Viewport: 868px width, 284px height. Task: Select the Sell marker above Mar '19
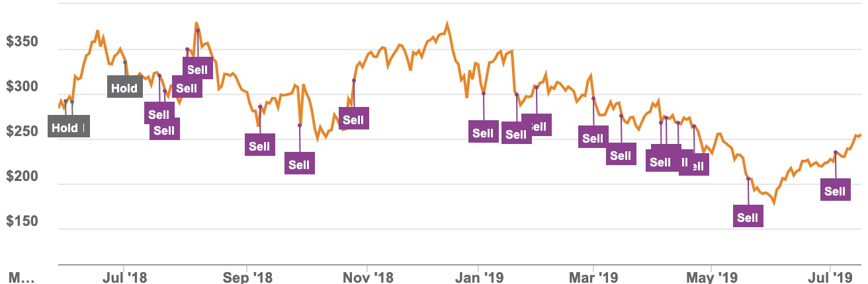coord(593,138)
